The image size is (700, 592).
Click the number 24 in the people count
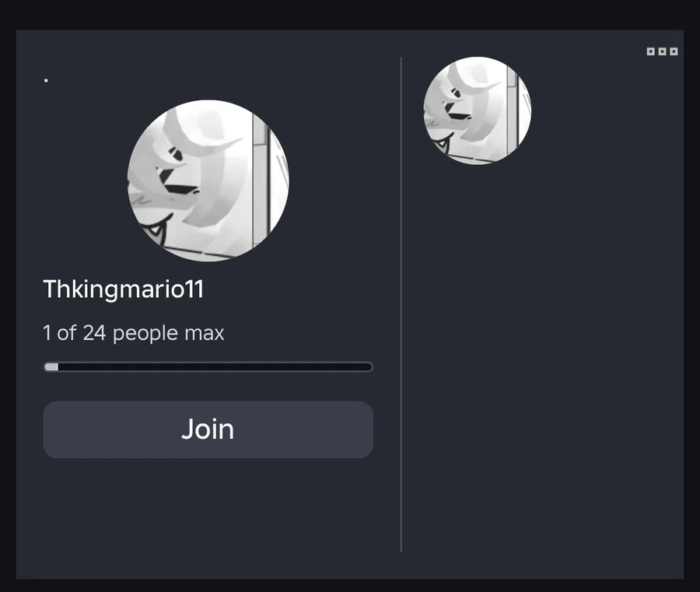[x=94, y=333]
